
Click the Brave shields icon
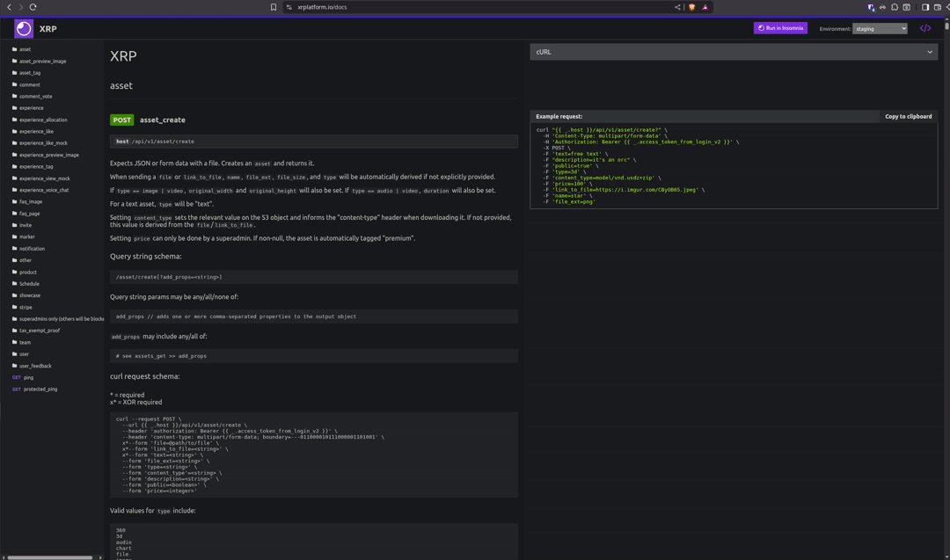pos(691,7)
